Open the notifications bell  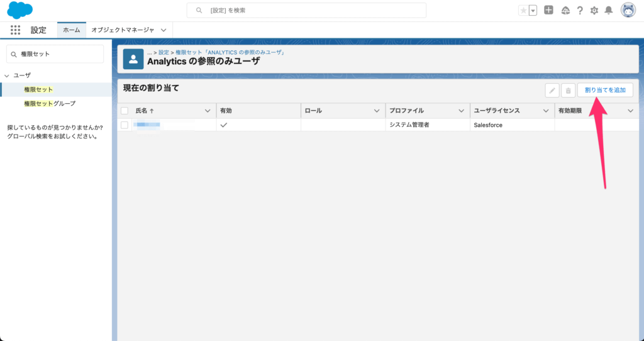[x=609, y=11]
